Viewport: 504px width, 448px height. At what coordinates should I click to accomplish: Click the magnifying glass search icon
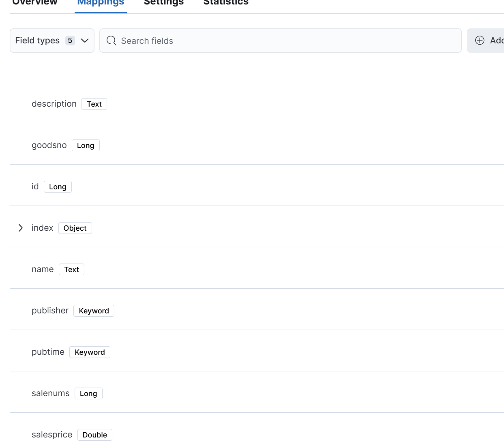point(111,41)
